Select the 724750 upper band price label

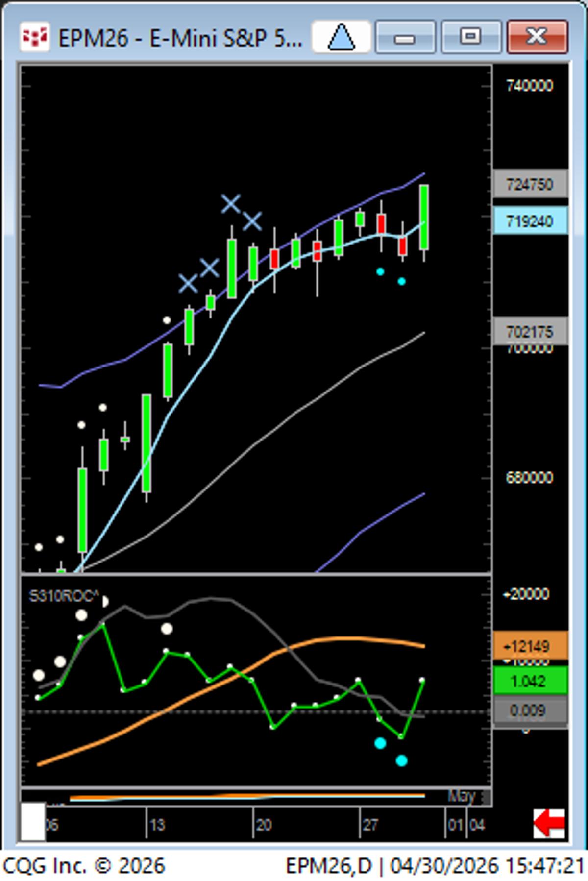pos(530,184)
